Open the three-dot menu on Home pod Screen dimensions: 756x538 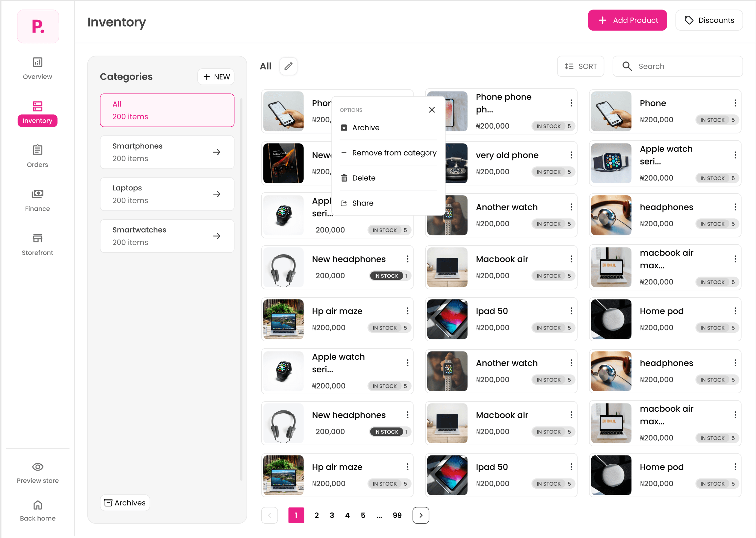[735, 311]
